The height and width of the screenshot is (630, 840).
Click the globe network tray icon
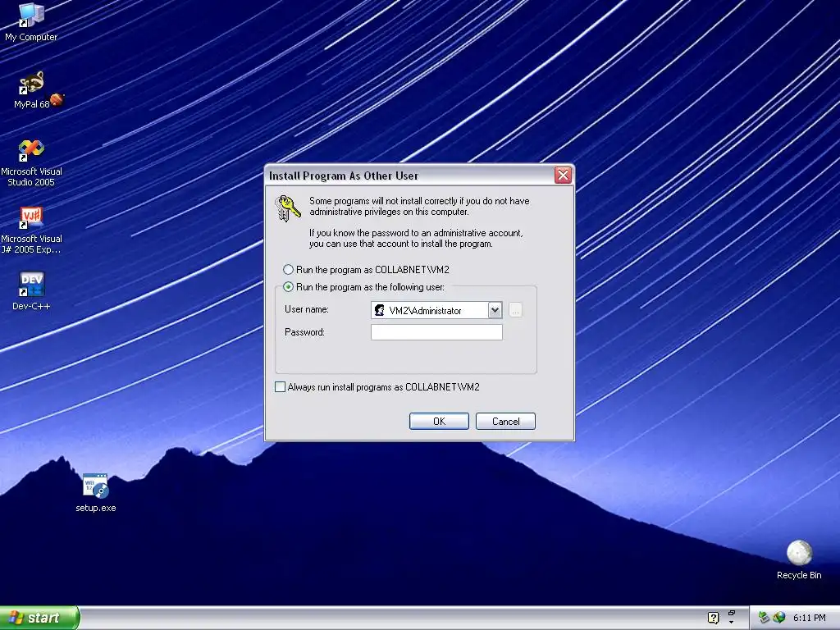pyautogui.click(x=779, y=618)
